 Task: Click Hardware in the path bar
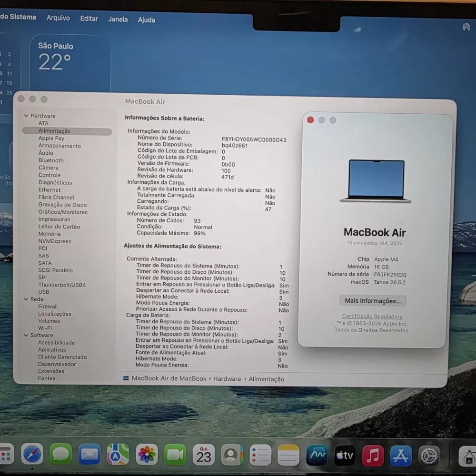click(x=227, y=378)
